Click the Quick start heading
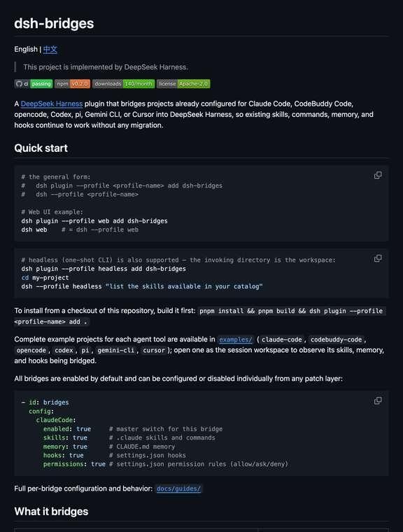This screenshot has height=532, width=403. click(x=41, y=148)
